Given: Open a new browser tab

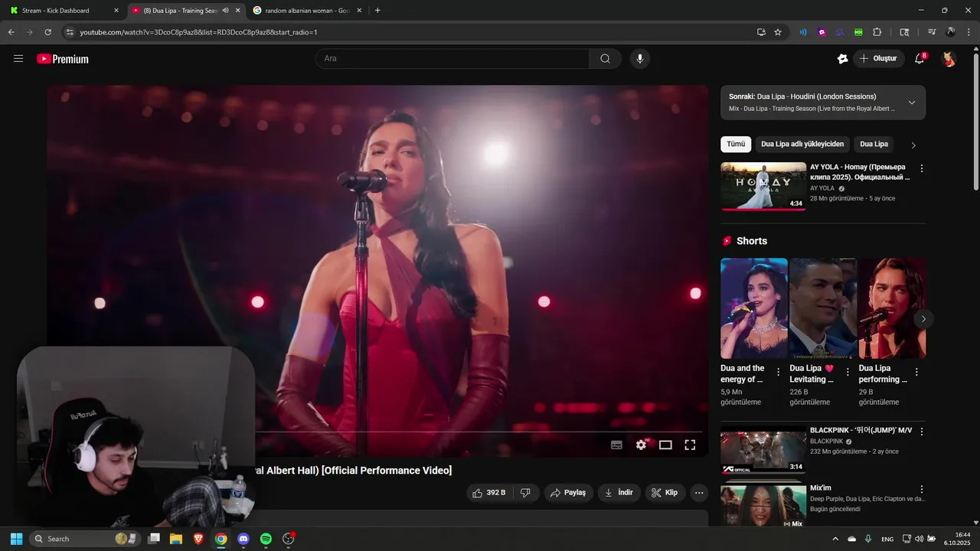Looking at the screenshot, I should [377, 11].
